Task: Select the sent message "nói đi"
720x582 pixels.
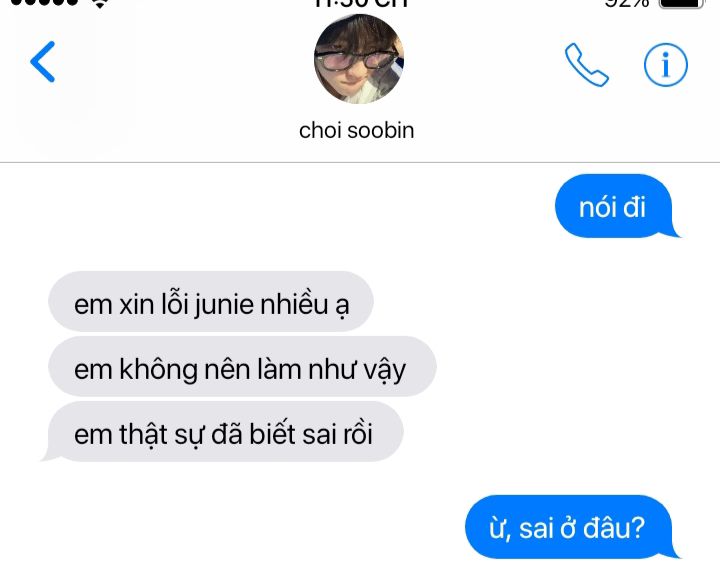Action: 613,206
